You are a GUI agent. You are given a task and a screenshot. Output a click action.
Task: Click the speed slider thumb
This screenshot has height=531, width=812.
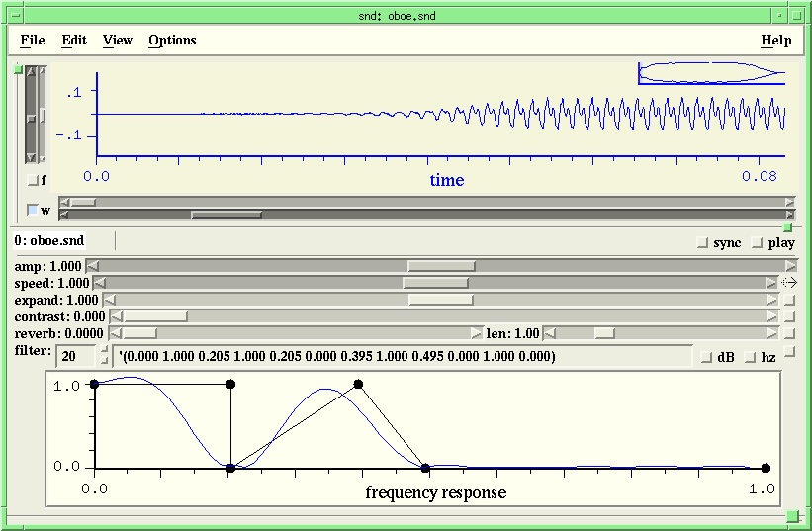click(435, 283)
